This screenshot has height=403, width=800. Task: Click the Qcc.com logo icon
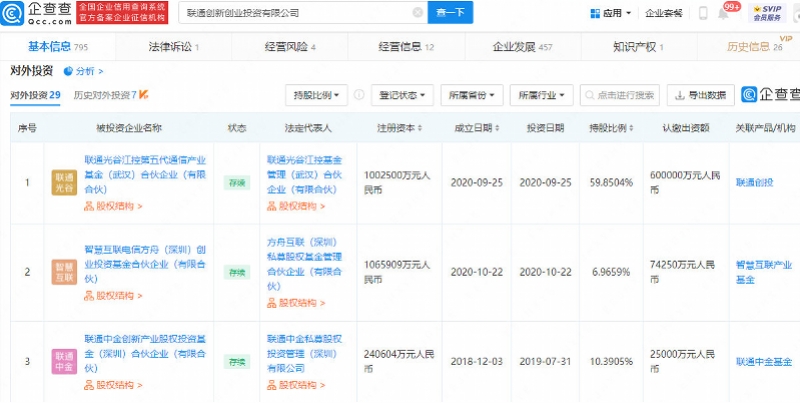click(12, 13)
